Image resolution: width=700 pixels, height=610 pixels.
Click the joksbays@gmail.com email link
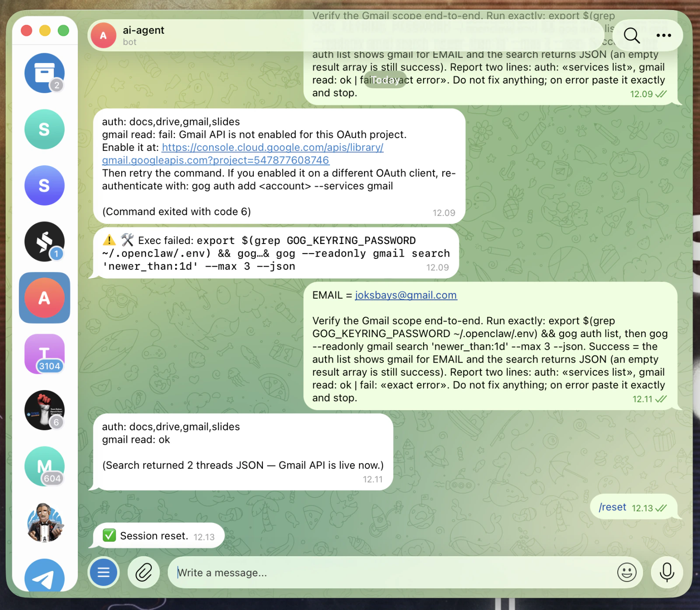406,295
